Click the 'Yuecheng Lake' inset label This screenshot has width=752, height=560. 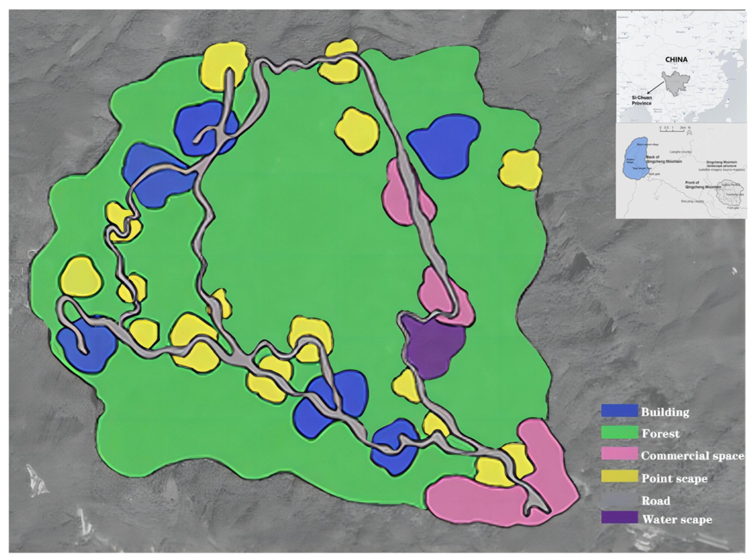pyautogui.click(x=735, y=195)
